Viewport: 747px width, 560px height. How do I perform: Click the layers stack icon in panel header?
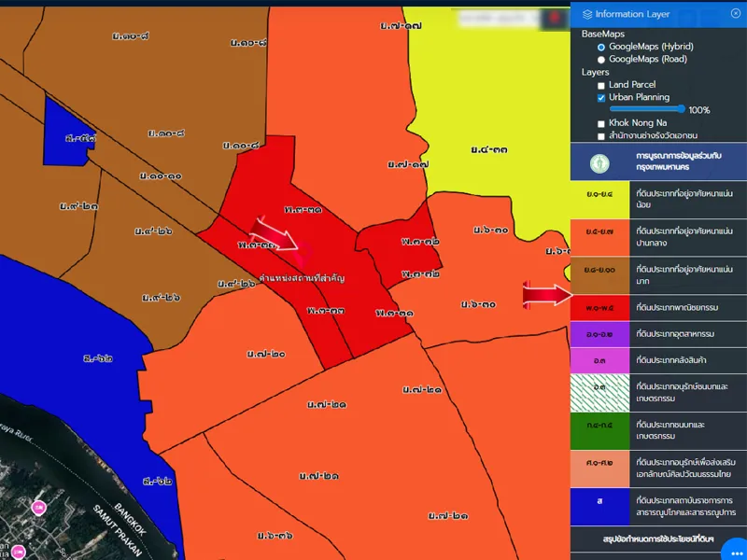point(586,14)
